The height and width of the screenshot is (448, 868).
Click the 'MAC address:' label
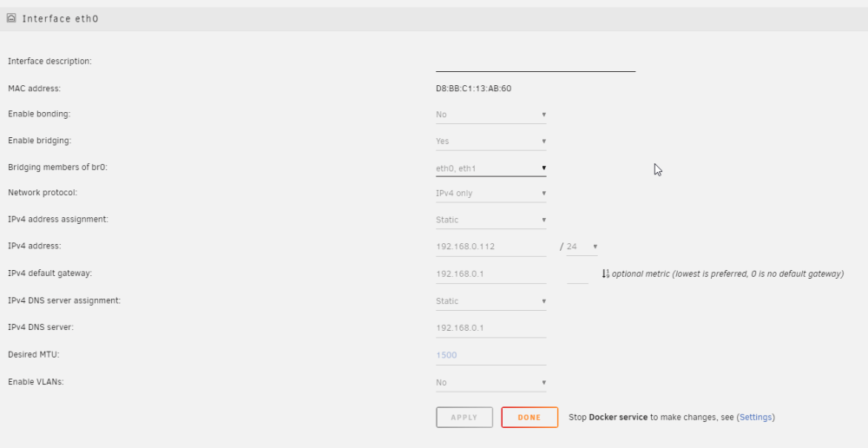35,89
